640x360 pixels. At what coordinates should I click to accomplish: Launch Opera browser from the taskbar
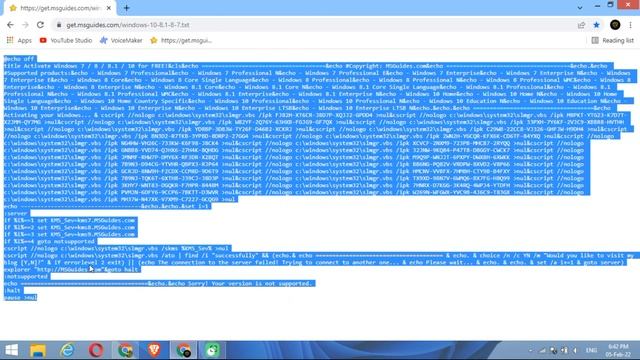click(x=96, y=350)
